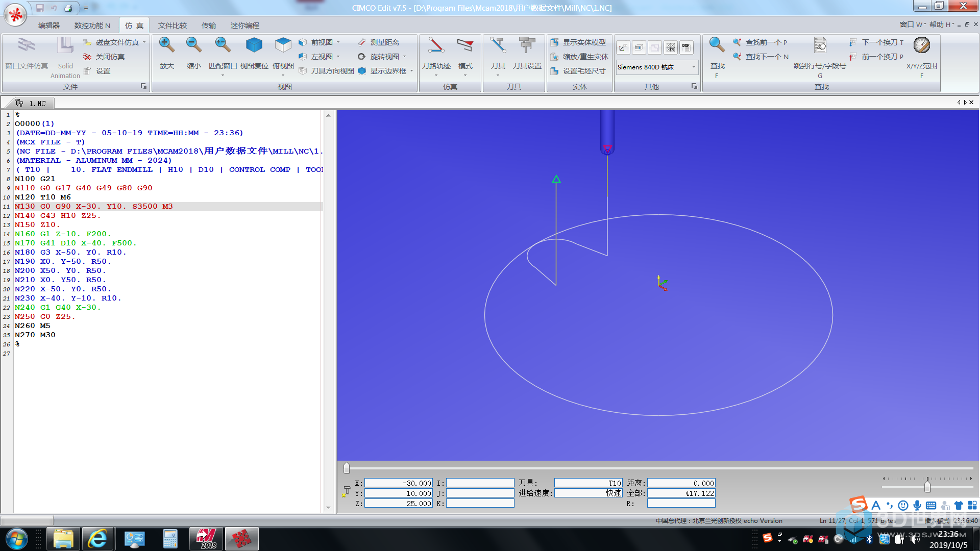Jump to previous tool change (前一个换刀)

pyautogui.click(x=876, y=57)
